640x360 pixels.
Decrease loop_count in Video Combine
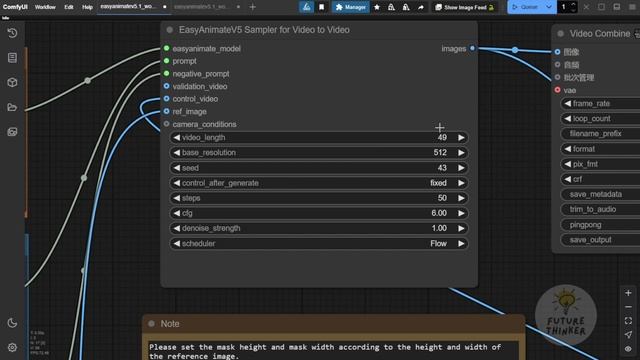tap(567, 119)
